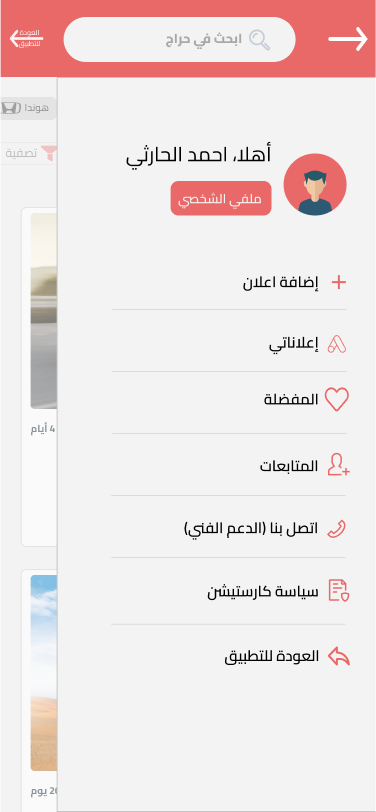Open إعلاناتي menu item
Image resolution: width=376 pixels, height=812 pixels.
coord(229,344)
